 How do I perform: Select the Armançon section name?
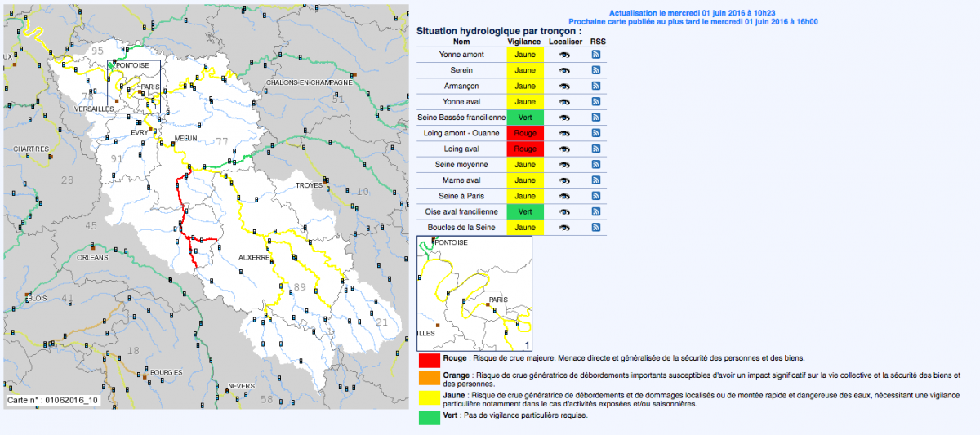(x=461, y=86)
